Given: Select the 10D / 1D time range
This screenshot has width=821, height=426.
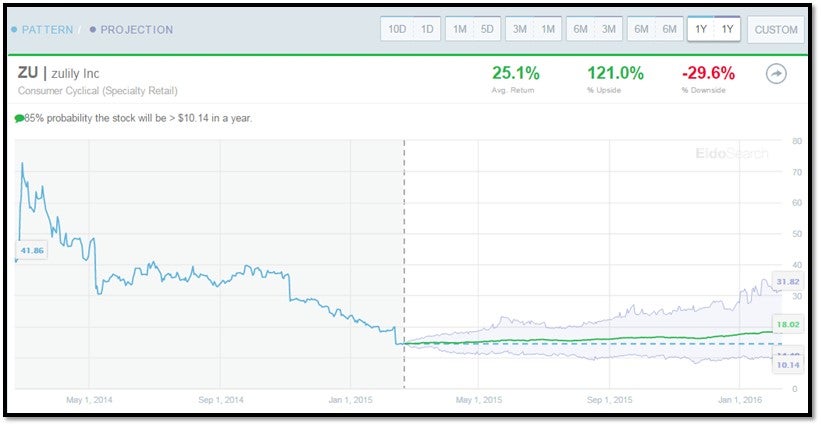Looking at the screenshot, I should [x=411, y=29].
